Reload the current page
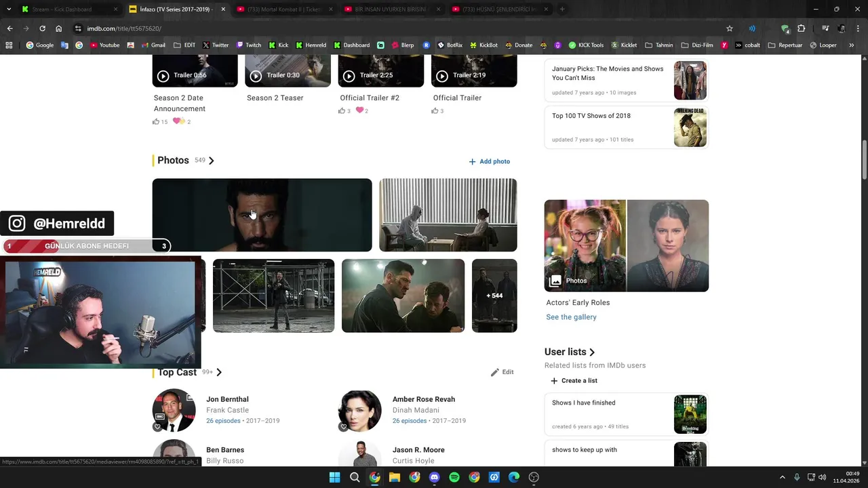The height and width of the screenshot is (488, 868). [x=42, y=28]
